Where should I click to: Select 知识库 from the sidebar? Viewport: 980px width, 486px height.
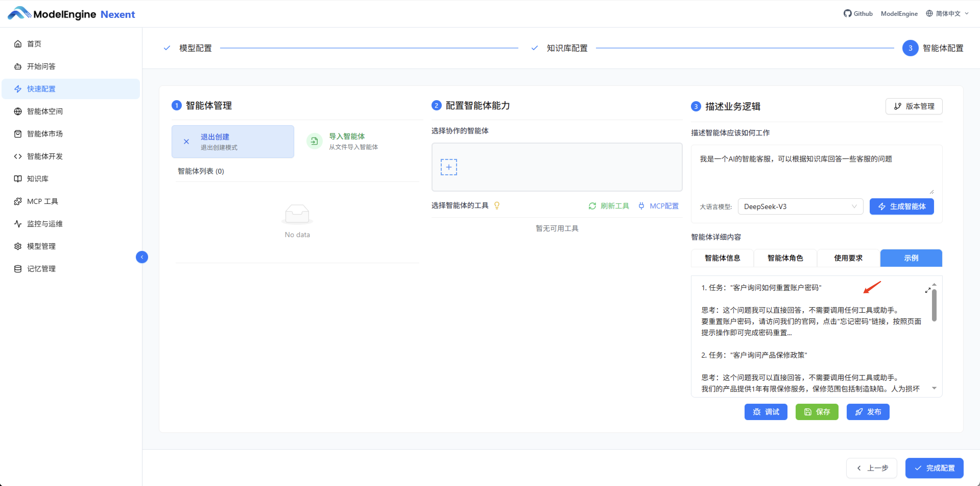pos(37,179)
